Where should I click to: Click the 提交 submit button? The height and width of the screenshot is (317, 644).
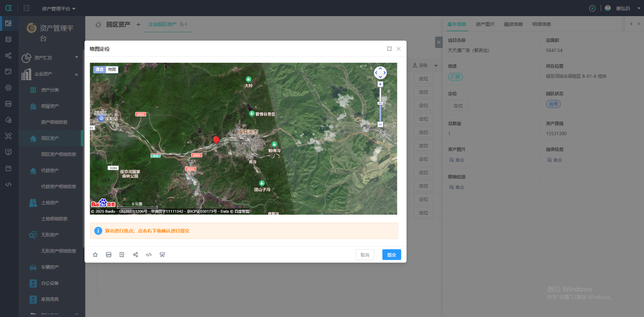pyautogui.click(x=391, y=255)
